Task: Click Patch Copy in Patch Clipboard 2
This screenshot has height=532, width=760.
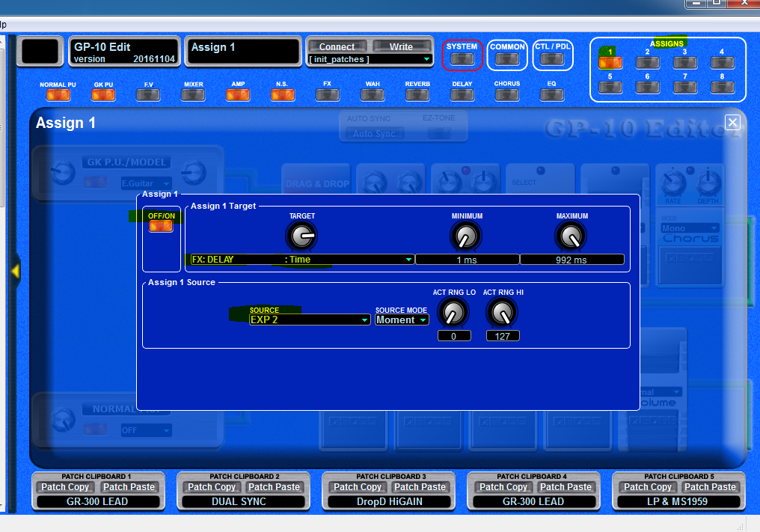Action: (x=212, y=487)
